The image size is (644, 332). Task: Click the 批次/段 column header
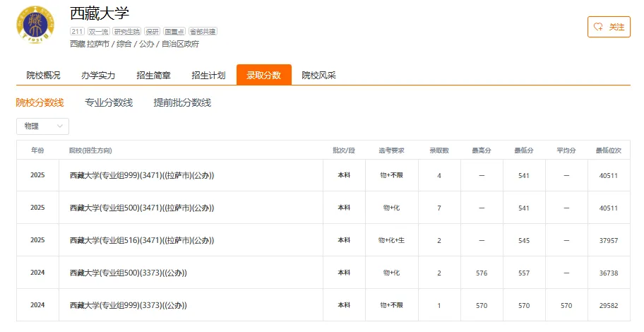pos(344,150)
